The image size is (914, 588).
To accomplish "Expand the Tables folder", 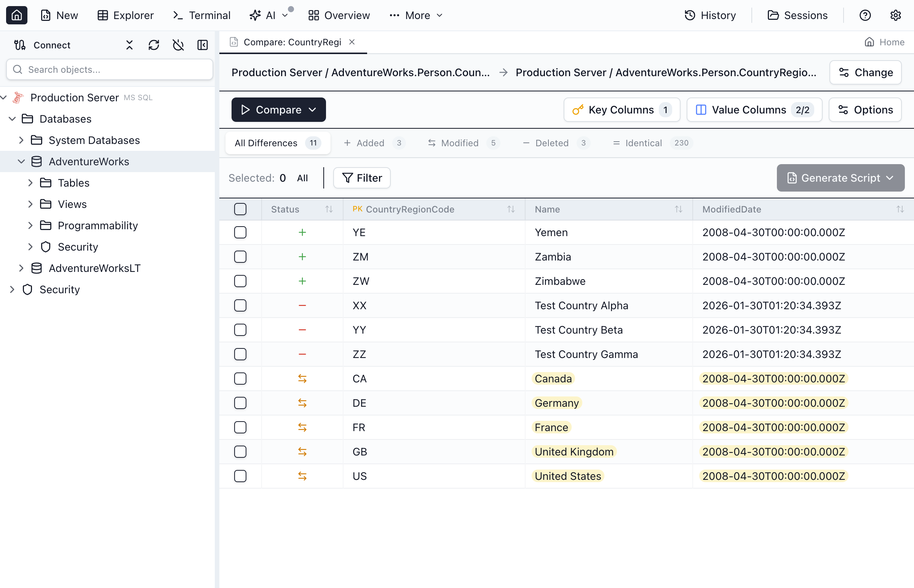I will pyautogui.click(x=31, y=182).
